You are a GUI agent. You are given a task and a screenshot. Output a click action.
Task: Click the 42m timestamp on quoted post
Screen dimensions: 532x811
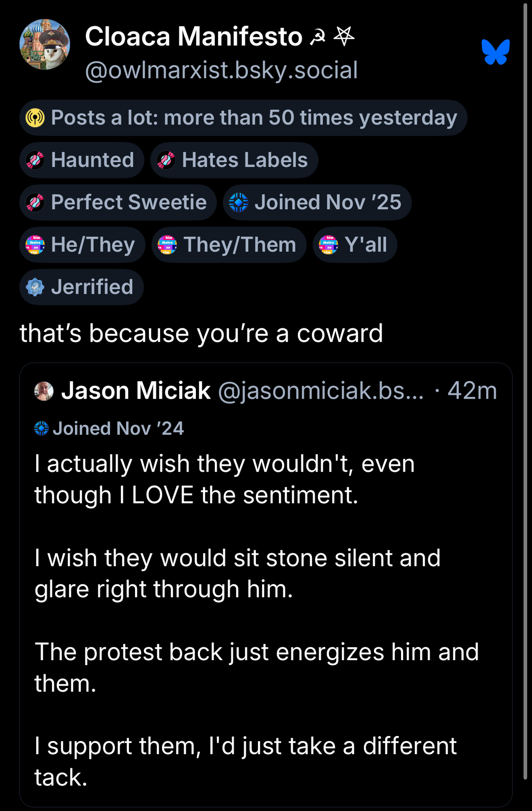click(472, 391)
